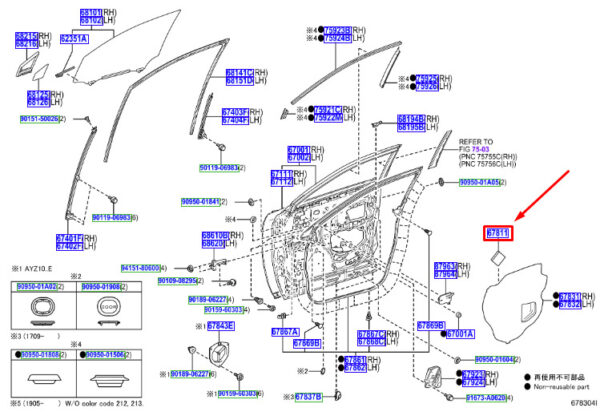Image resolution: width=600 pixels, height=416 pixels.
Task: Click part number 67091A
Action: (x=459, y=333)
